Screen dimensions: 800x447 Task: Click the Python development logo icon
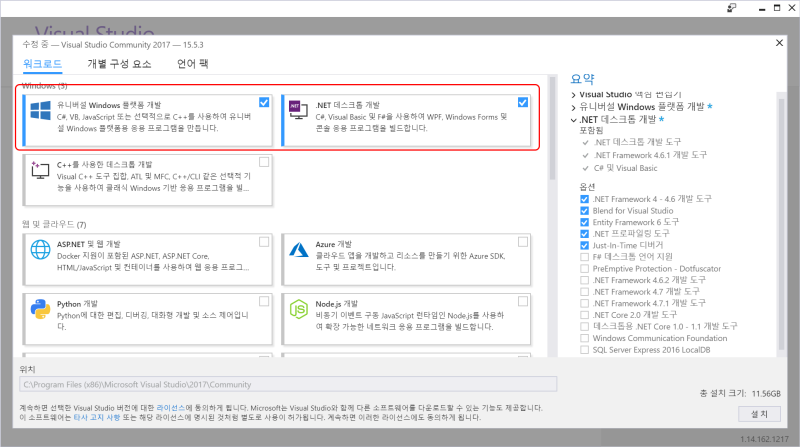40,309
